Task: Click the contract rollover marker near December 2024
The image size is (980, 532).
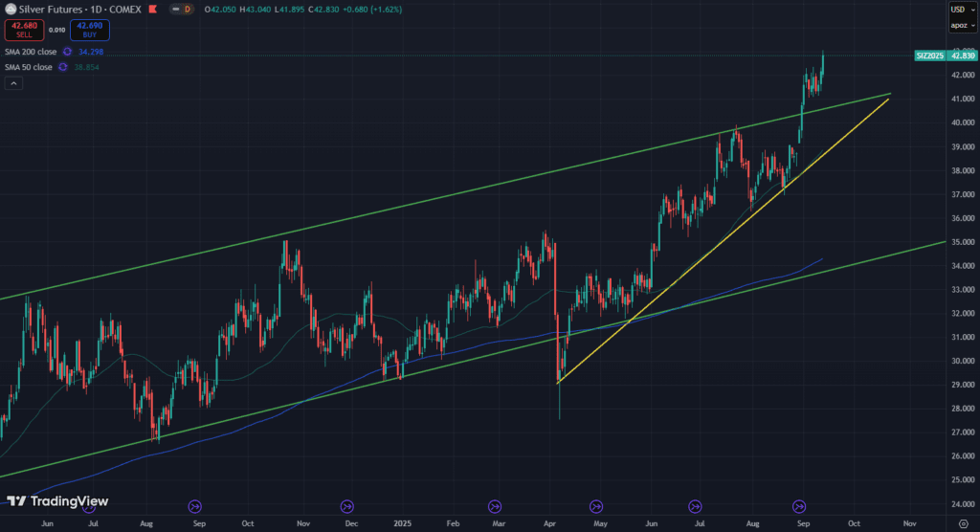Action: click(347, 505)
